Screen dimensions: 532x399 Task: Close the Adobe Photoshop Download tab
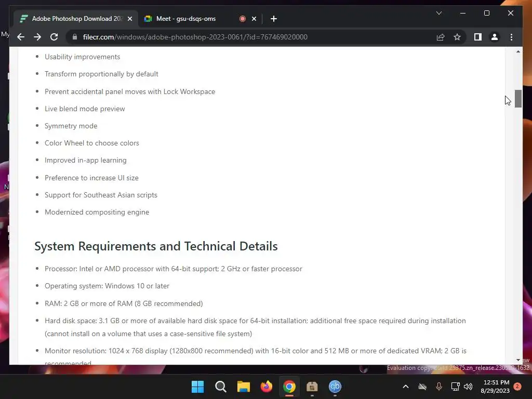pyautogui.click(x=129, y=19)
